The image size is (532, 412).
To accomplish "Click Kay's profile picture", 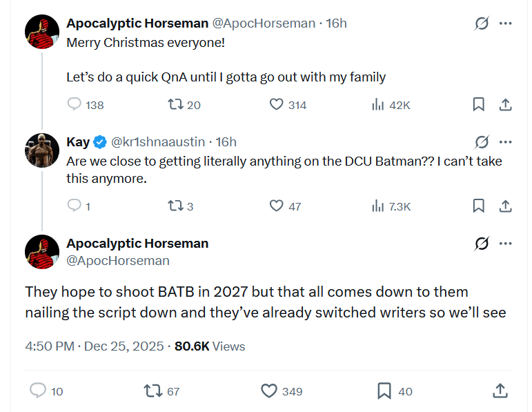I will (x=42, y=151).
